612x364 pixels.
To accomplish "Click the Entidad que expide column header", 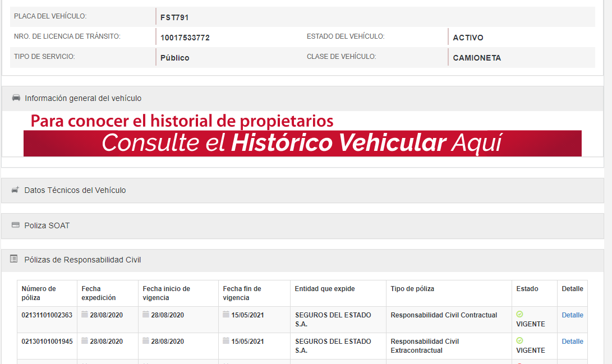I will point(325,289).
